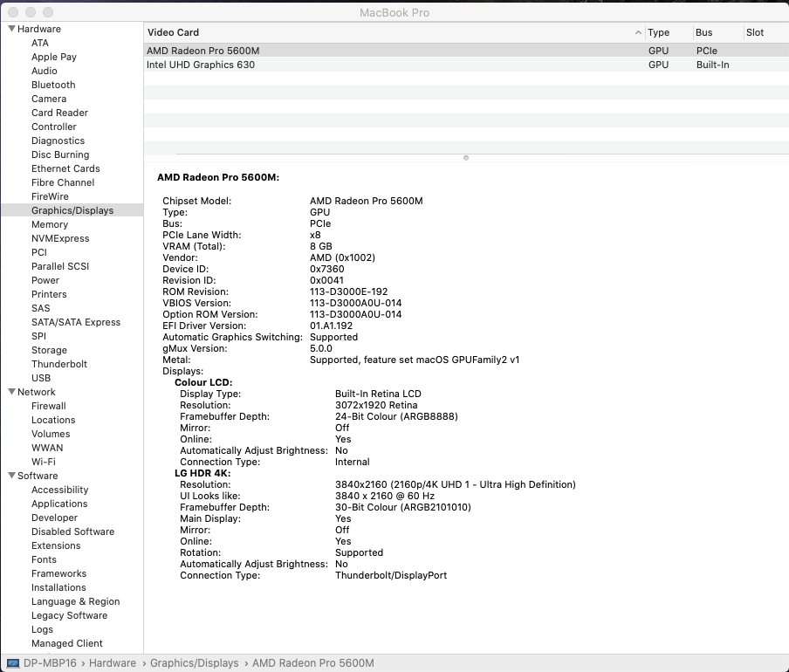Viewport: 789px width, 672px height.
Task: Open Memory in the sidebar
Action: (x=50, y=224)
